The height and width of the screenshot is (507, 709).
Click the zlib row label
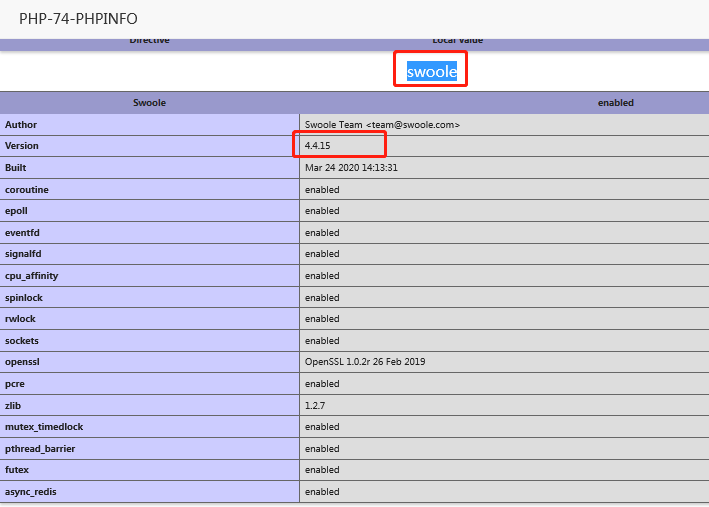click(x=13, y=405)
